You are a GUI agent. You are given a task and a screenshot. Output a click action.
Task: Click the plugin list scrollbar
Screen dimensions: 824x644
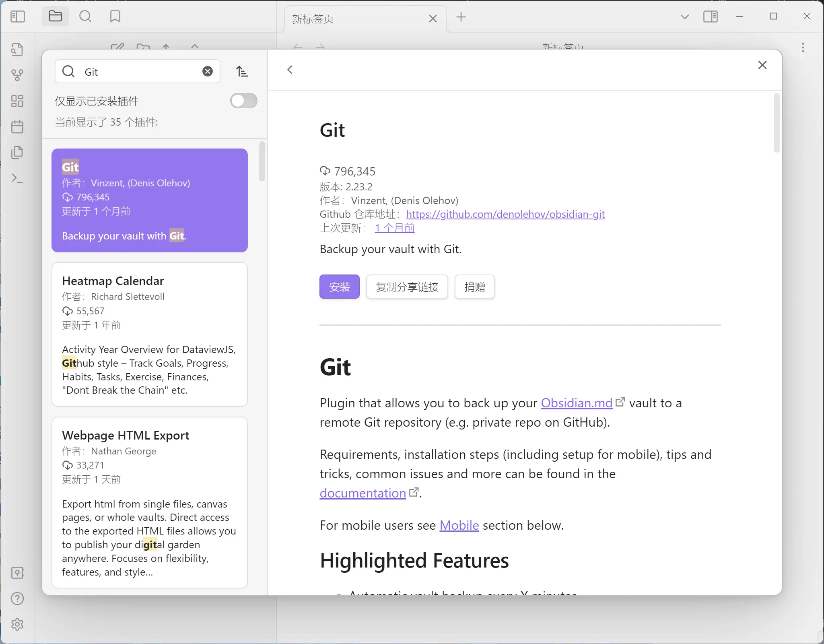point(262,161)
